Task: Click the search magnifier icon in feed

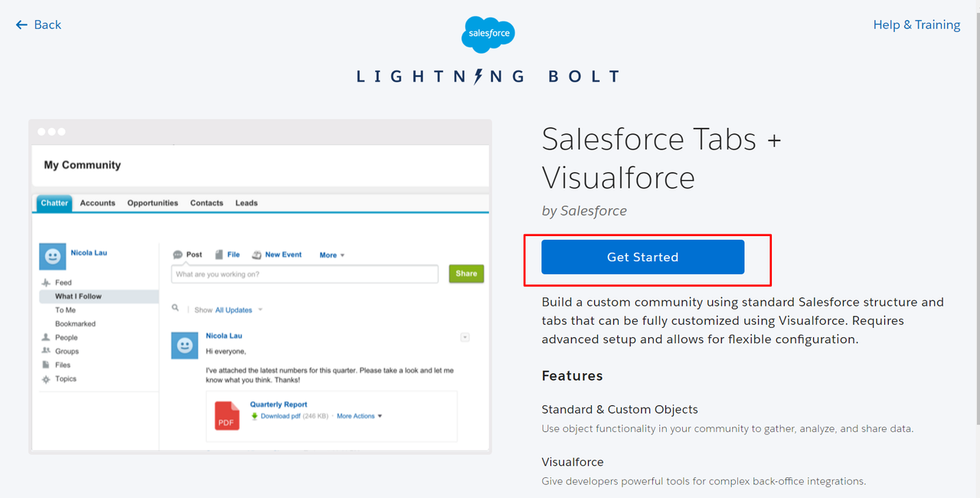Action: (175, 308)
